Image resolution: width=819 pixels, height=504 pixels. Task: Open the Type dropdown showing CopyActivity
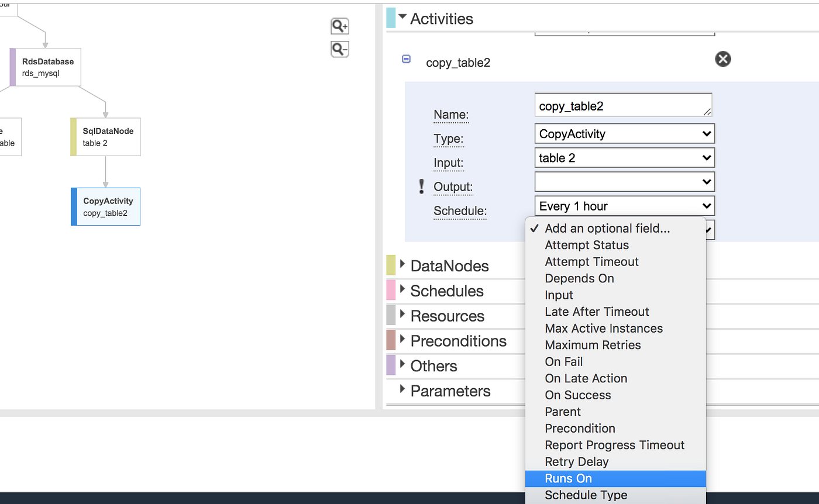point(624,133)
